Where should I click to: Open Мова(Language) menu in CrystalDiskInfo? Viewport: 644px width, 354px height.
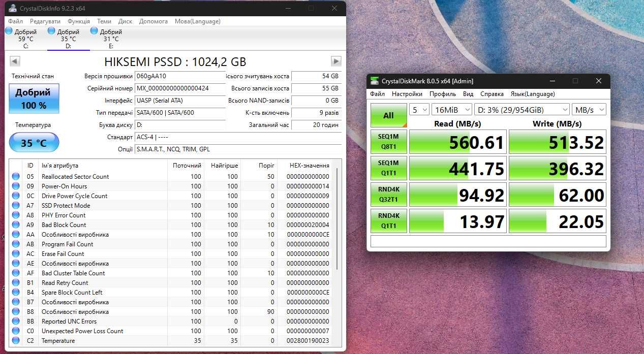[198, 21]
